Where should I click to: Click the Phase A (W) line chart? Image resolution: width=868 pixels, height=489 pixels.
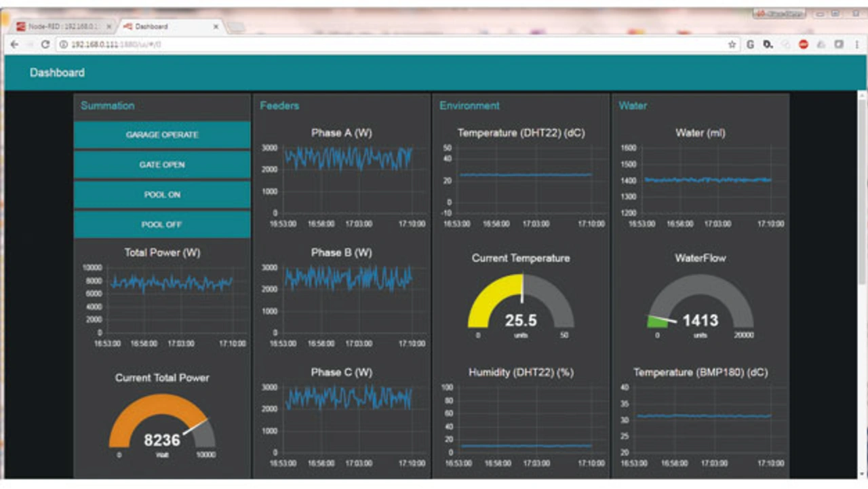point(348,178)
